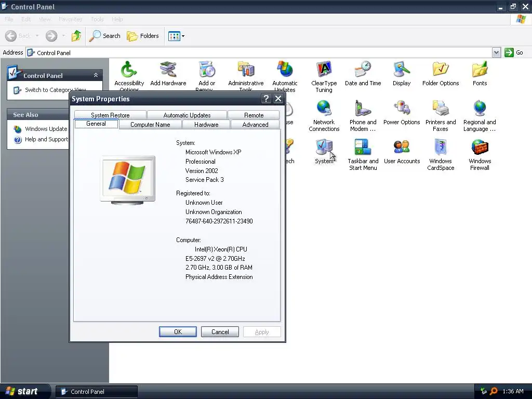Click OK in System Properties
532x399 pixels.
point(178,332)
